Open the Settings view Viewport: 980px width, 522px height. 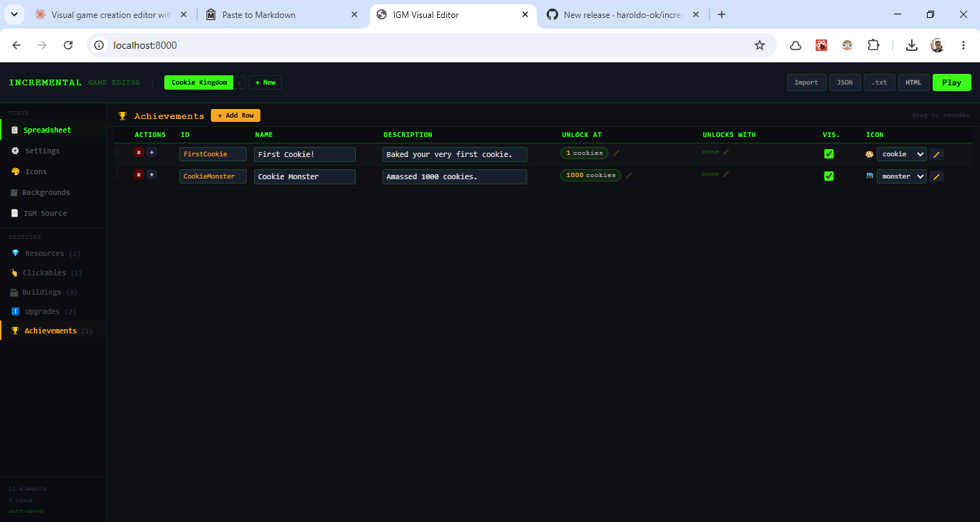[x=53, y=151]
